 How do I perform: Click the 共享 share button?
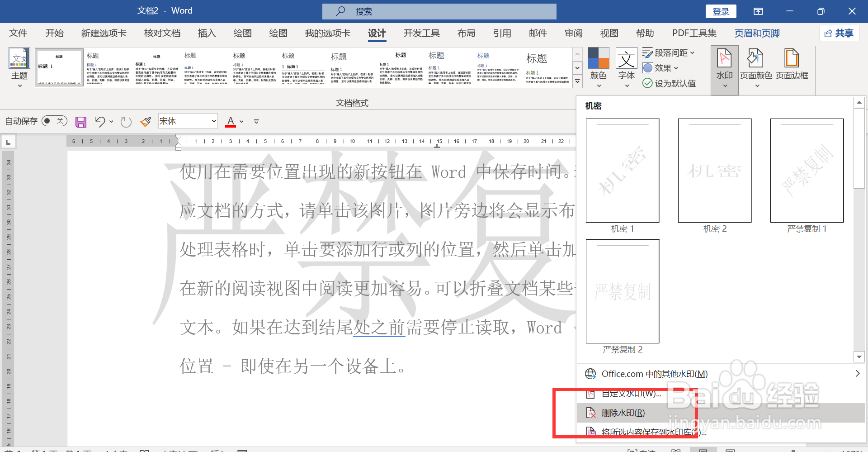[x=839, y=33]
